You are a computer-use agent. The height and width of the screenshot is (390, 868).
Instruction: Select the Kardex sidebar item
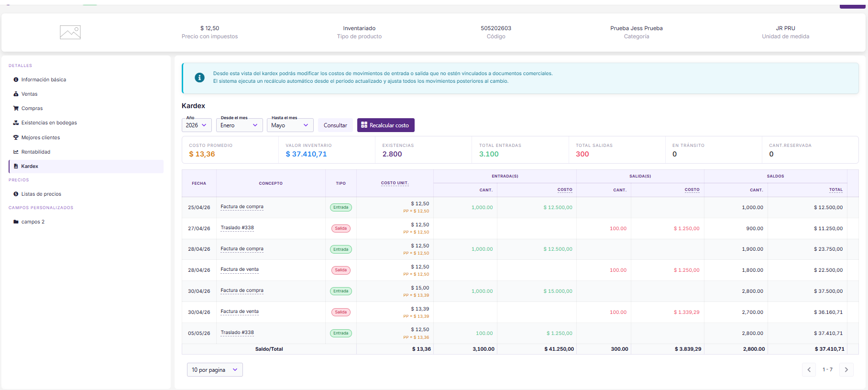(x=86, y=167)
